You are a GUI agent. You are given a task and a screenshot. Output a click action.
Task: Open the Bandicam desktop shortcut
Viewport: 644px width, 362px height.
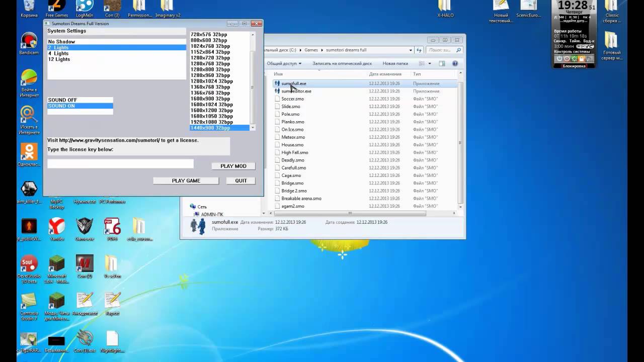coord(29,43)
